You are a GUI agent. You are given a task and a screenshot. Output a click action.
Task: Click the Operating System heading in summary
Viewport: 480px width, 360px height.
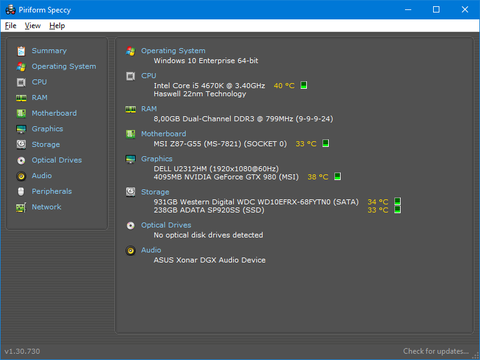point(173,51)
